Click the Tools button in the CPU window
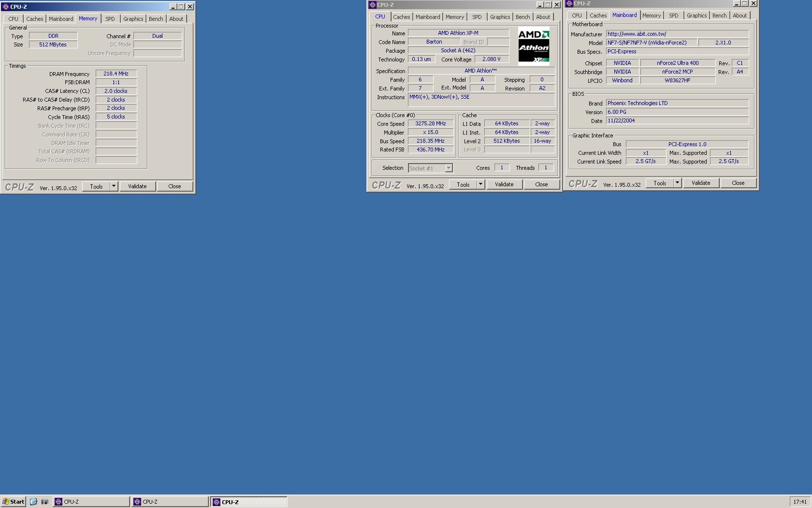The height and width of the screenshot is (508, 812). (463, 184)
